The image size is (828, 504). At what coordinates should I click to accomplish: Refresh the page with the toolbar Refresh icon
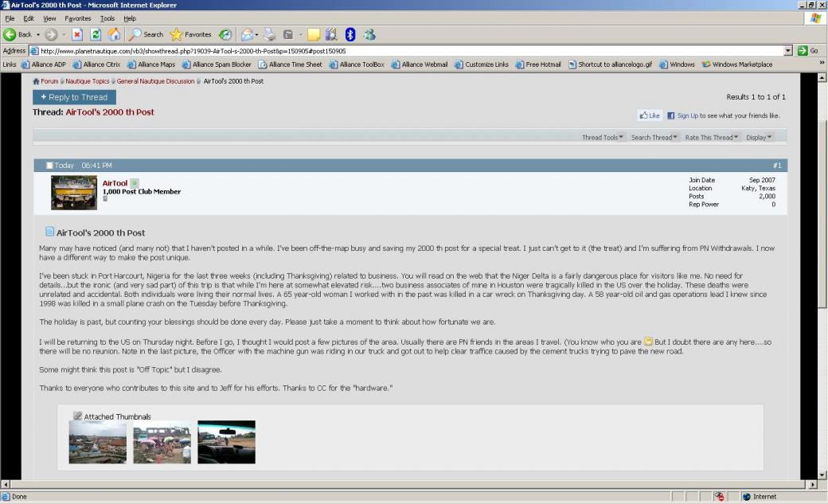click(96, 34)
